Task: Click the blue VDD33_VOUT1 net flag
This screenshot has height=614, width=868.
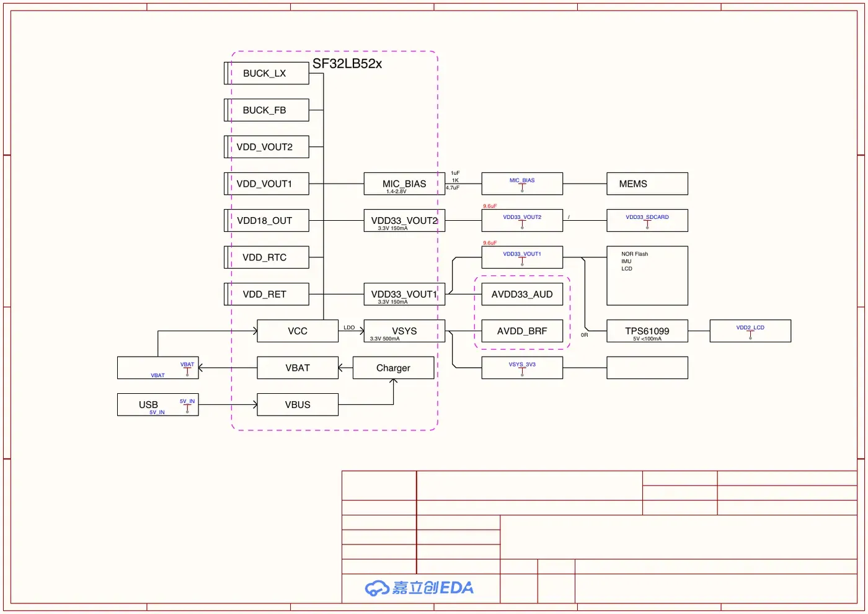Action: coord(522,258)
